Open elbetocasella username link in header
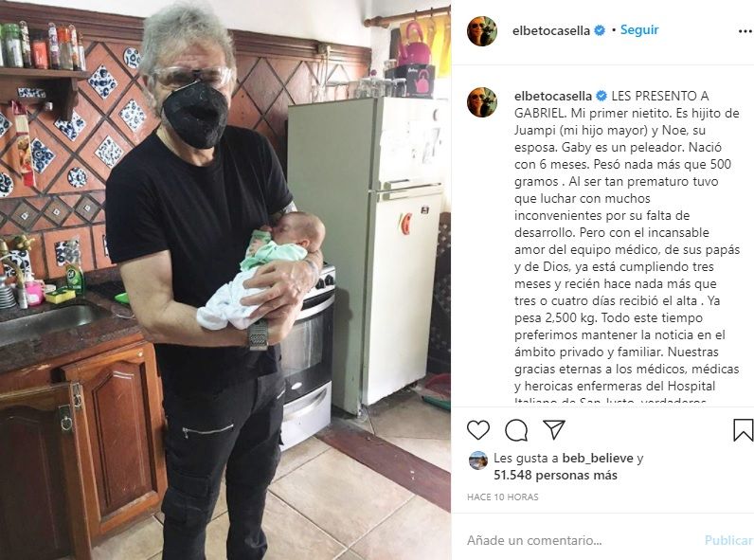 pos(551,30)
